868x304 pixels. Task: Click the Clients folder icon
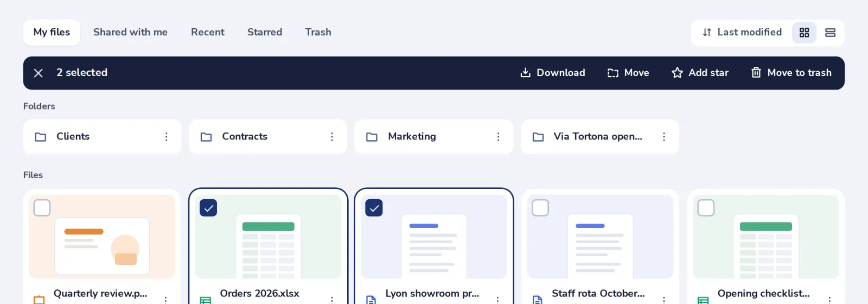(41, 137)
